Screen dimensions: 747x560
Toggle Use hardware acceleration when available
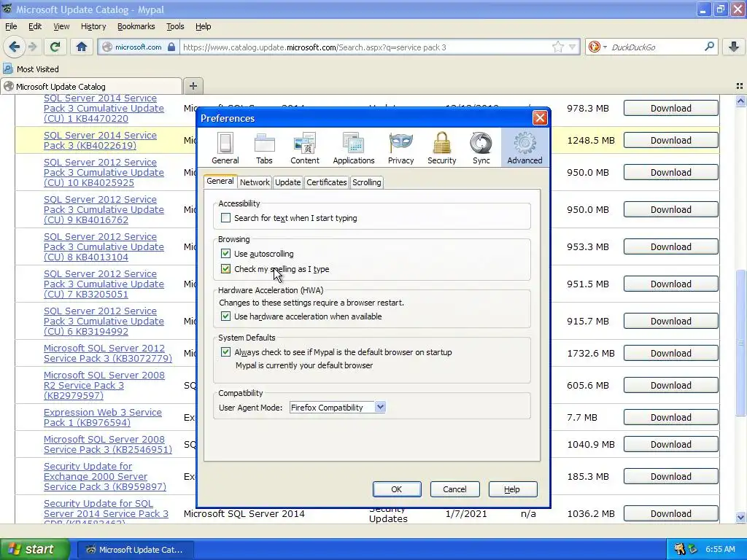pyautogui.click(x=225, y=316)
